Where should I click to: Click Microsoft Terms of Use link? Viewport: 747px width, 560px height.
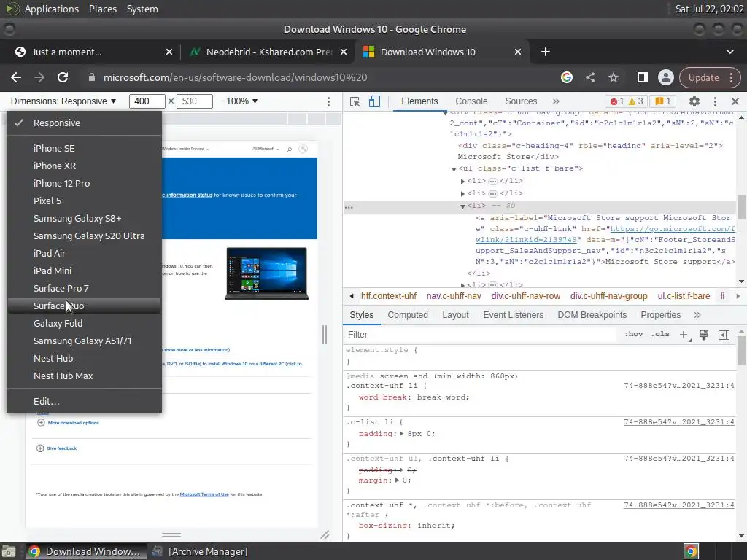point(204,494)
